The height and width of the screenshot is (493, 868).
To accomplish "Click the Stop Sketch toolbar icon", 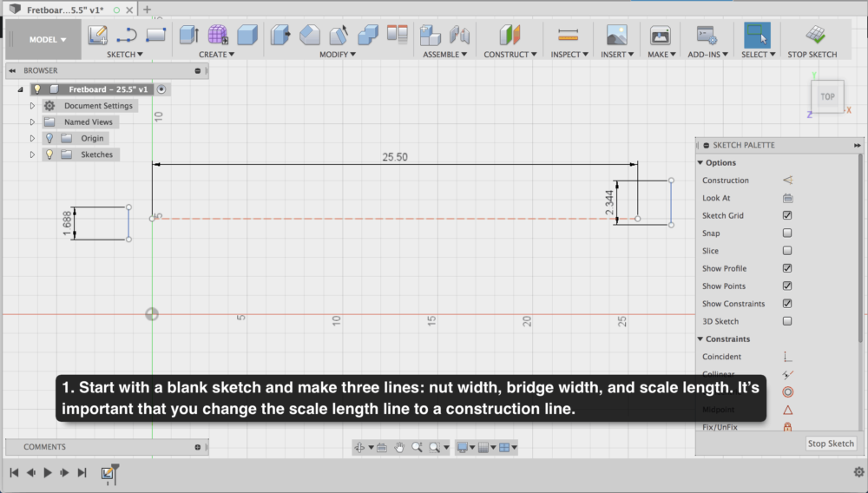I will 814,35.
